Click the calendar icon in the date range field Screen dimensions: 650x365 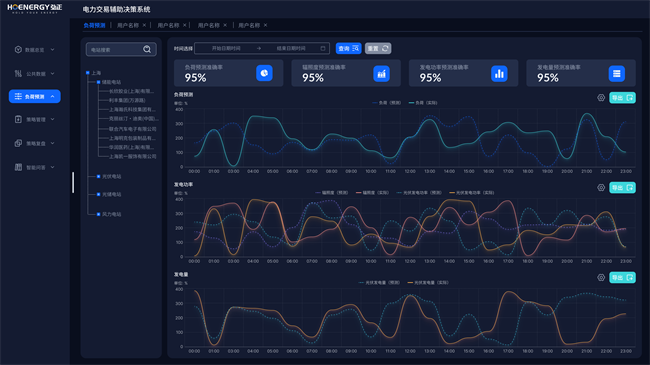click(x=323, y=49)
